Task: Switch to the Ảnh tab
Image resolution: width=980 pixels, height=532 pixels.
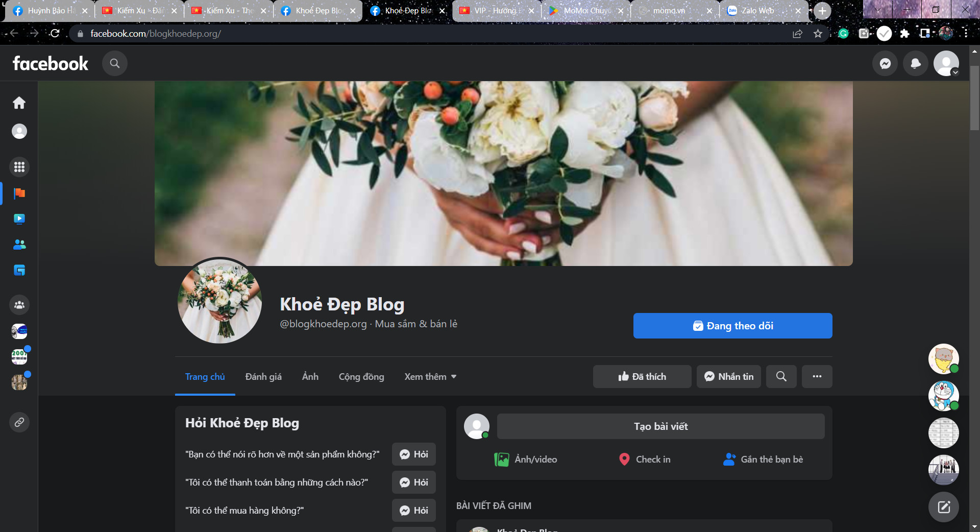Action: pos(310,377)
